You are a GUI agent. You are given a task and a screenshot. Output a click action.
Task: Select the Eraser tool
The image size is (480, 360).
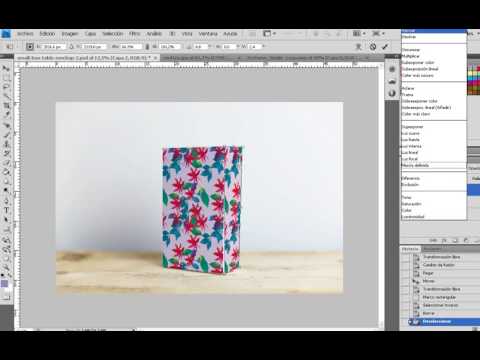(x=6, y=163)
